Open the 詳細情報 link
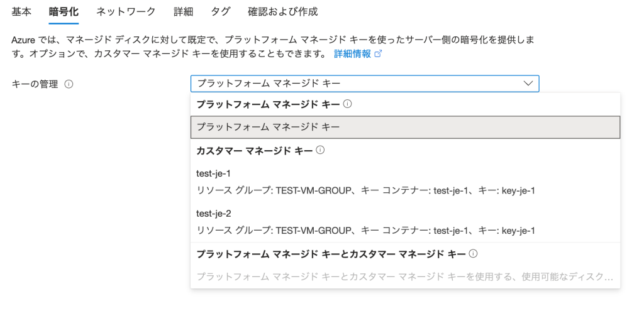Viewport: 644px width, 311px height. pos(352,54)
